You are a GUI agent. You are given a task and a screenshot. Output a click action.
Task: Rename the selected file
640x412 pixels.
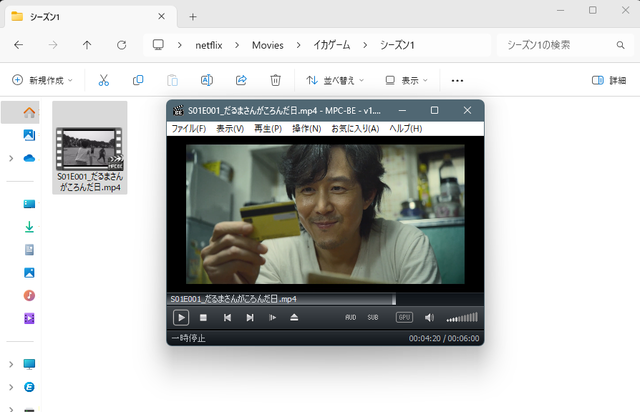(207, 80)
